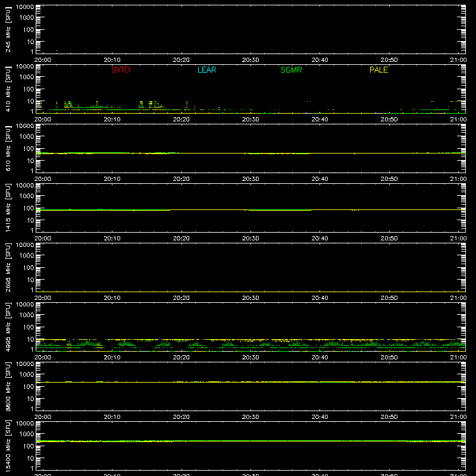Click the green SGMR station label
This screenshot has width=476, height=476.
click(291, 70)
